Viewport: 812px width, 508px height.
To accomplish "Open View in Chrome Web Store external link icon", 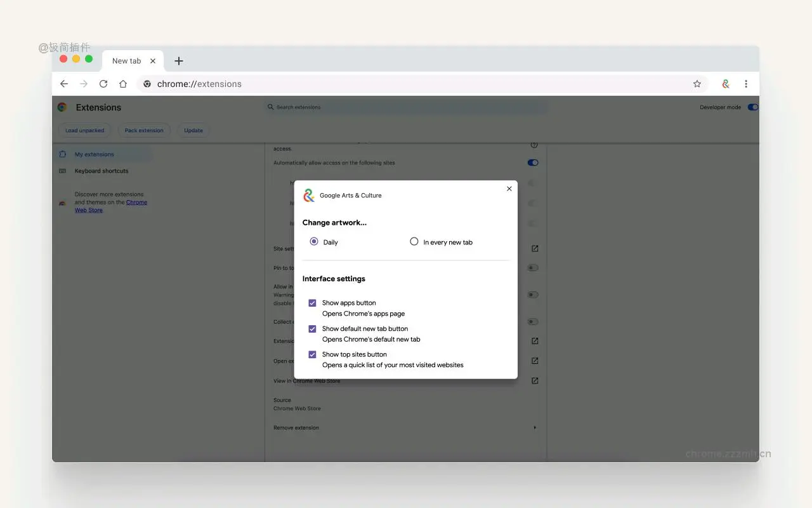I will point(535,380).
